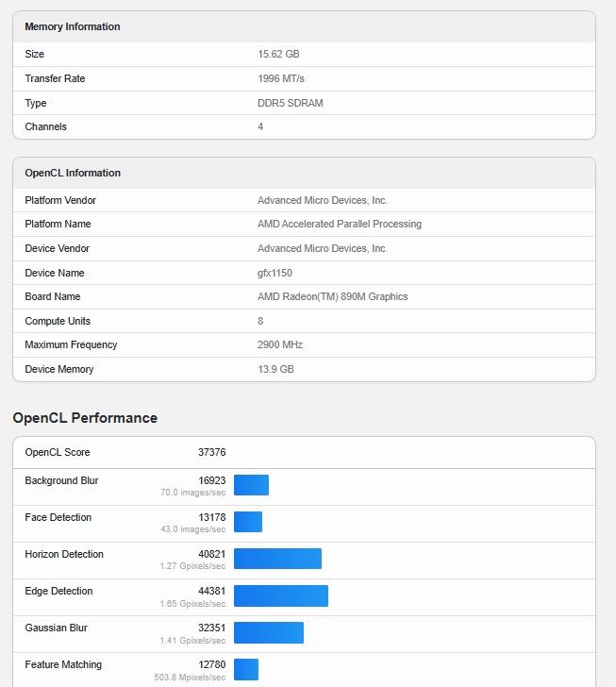Screen dimensions: 616x687
Task: Click the 15.62 GB memory size value
Action: 278,55
